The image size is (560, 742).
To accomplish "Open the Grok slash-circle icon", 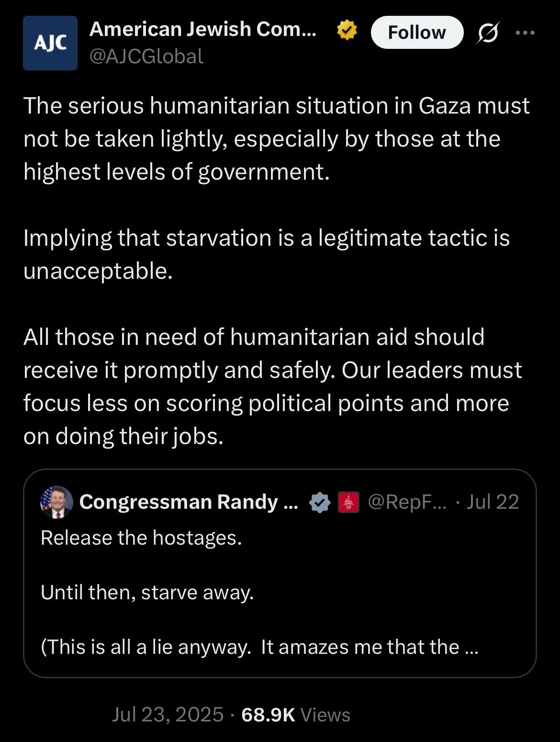I will 487,33.
